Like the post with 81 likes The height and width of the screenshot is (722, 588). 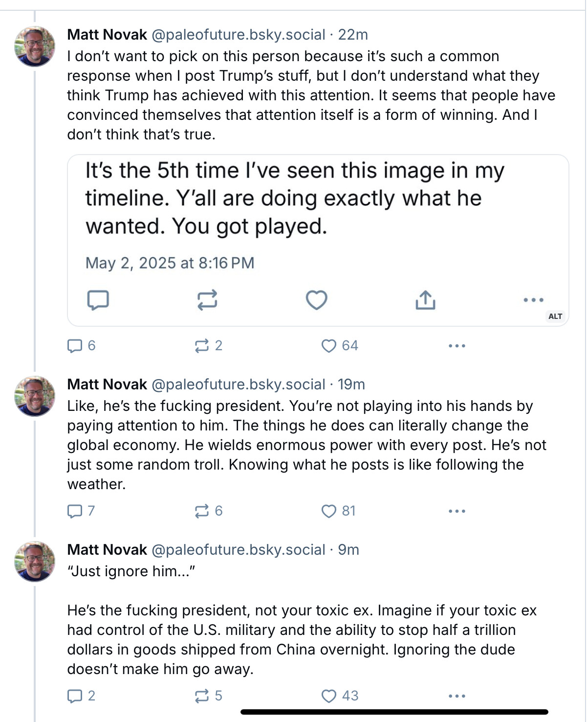(329, 511)
